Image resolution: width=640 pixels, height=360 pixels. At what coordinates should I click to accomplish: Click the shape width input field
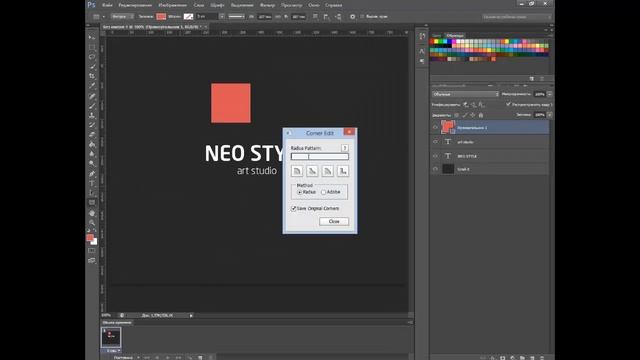[265, 17]
